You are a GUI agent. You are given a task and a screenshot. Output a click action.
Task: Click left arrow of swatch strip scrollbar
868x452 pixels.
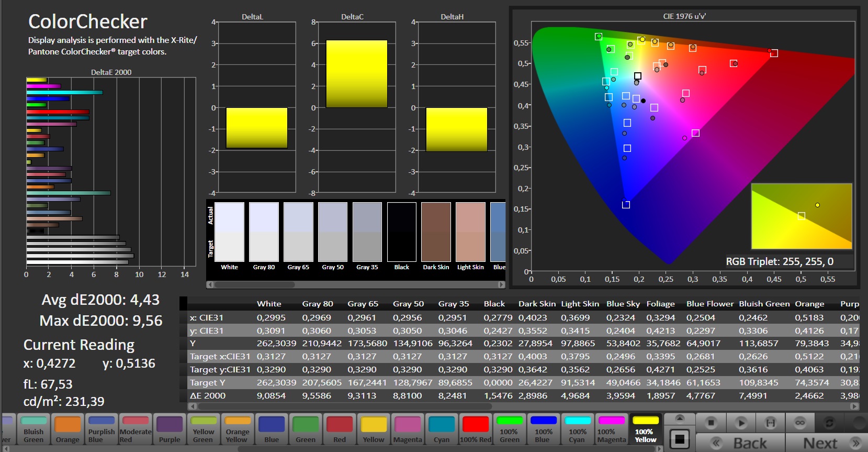pyautogui.click(x=210, y=285)
